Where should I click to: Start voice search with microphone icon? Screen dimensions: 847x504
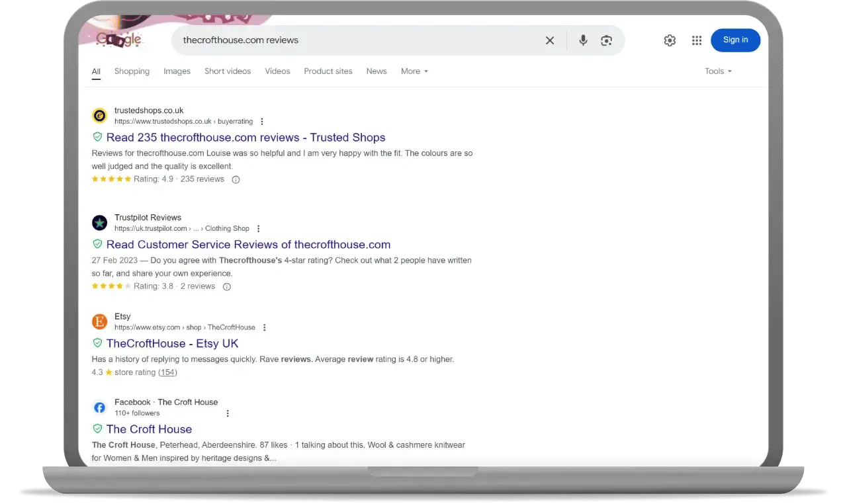tap(583, 40)
